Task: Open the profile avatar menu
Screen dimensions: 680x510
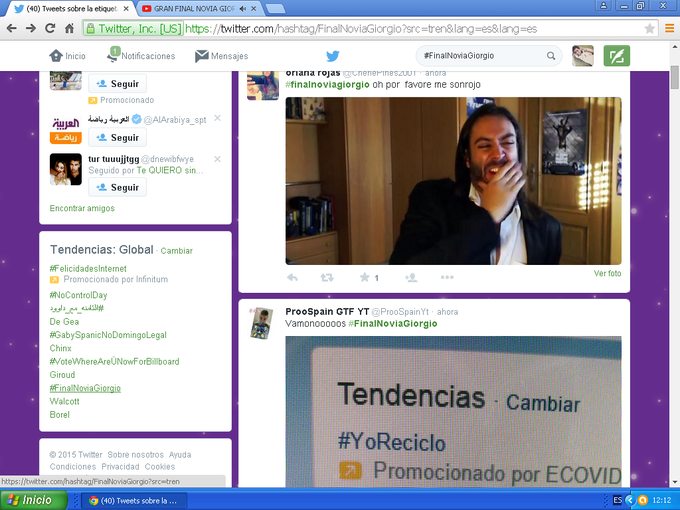Action: 582,56
